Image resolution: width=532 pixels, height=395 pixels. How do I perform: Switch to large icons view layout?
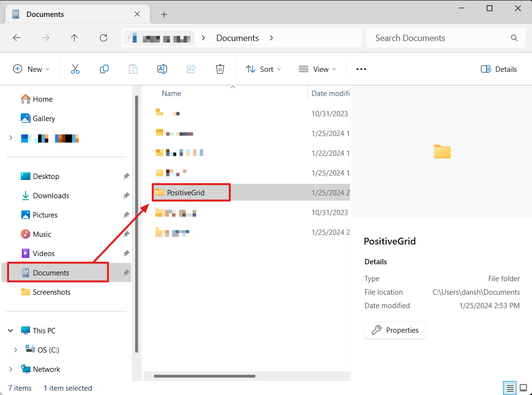(523, 388)
